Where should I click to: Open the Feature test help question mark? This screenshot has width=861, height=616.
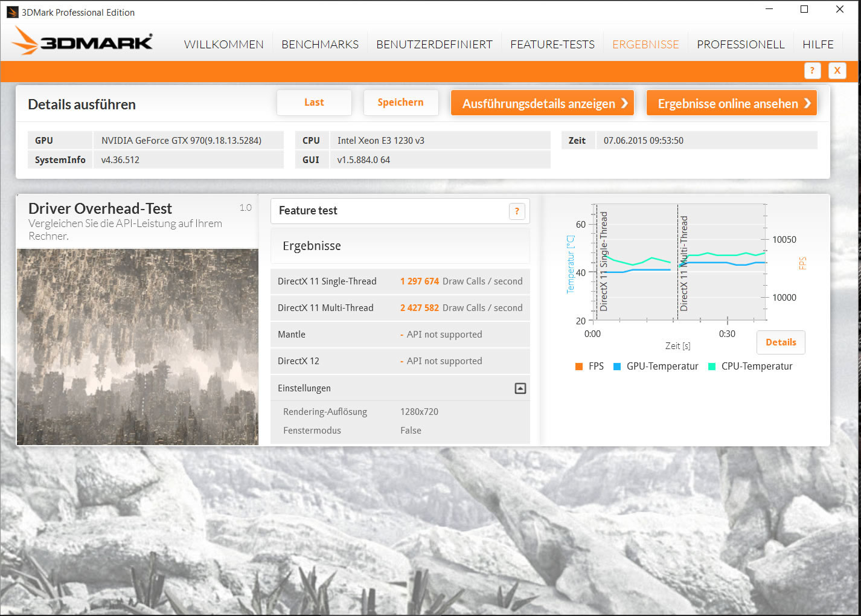pos(517,211)
